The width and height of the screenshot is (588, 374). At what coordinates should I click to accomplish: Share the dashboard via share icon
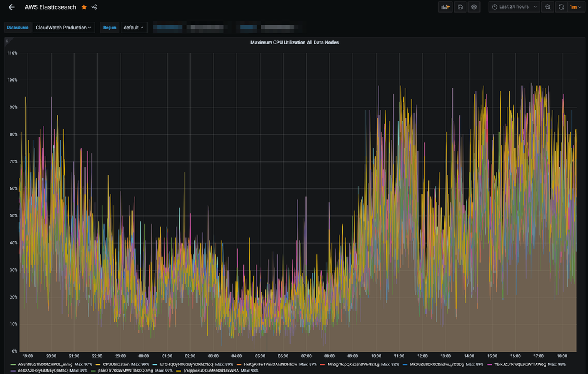(x=95, y=7)
